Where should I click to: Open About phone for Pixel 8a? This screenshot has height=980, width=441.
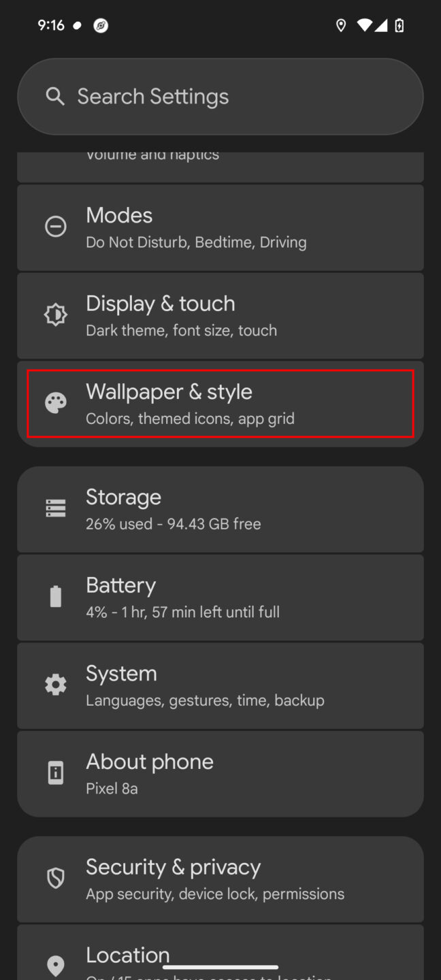pos(220,773)
